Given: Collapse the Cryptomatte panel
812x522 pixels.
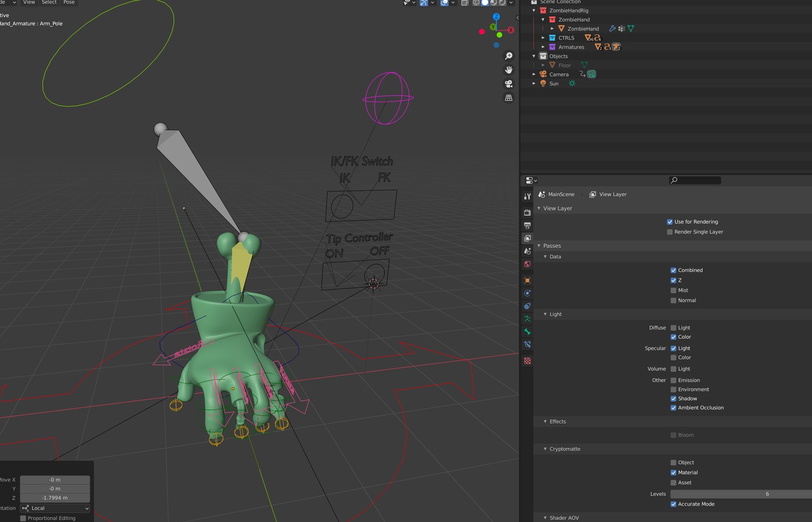Looking at the screenshot, I should [545, 449].
